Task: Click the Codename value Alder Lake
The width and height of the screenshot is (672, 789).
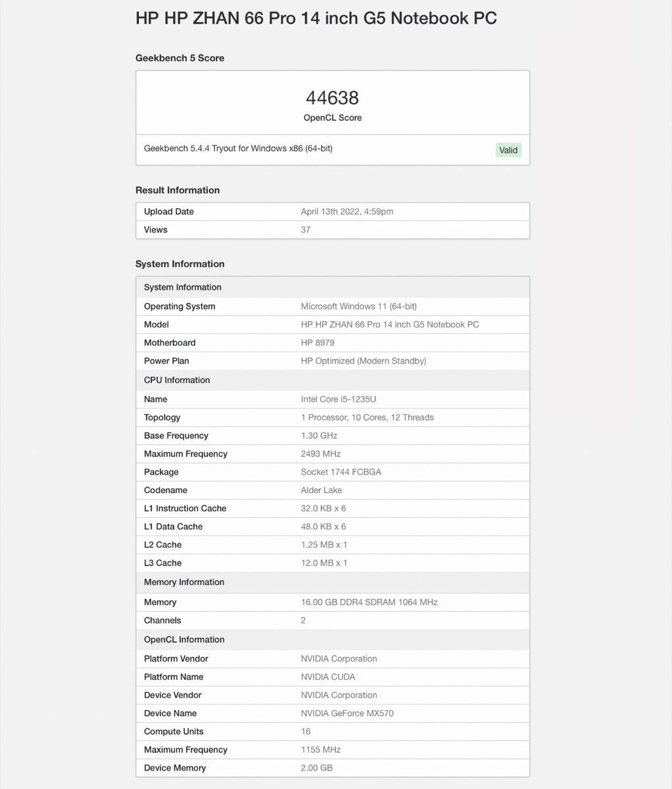Action: pyautogui.click(x=321, y=490)
